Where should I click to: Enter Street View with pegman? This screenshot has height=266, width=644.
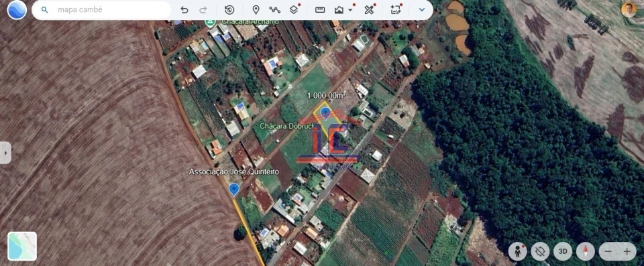click(x=517, y=251)
